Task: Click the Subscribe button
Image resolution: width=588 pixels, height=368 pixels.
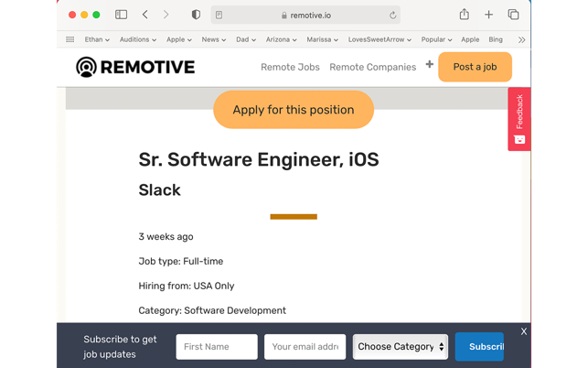Action: click(x=479, y=347)
